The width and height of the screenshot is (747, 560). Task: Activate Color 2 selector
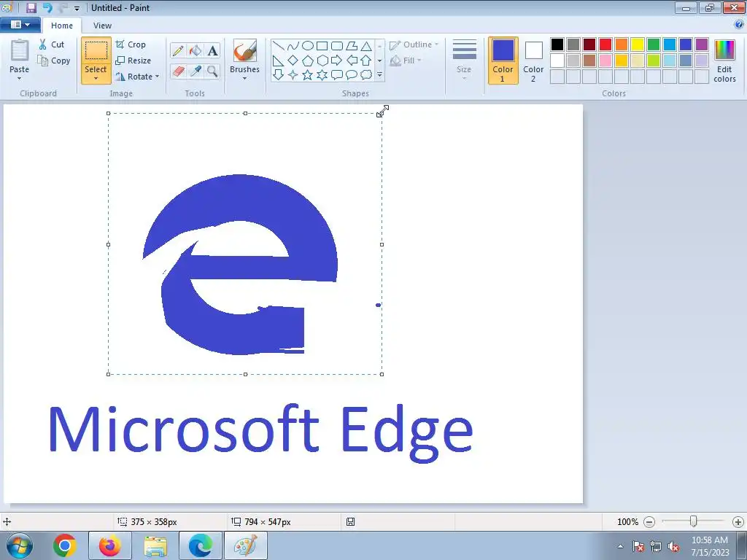[533, 61]
